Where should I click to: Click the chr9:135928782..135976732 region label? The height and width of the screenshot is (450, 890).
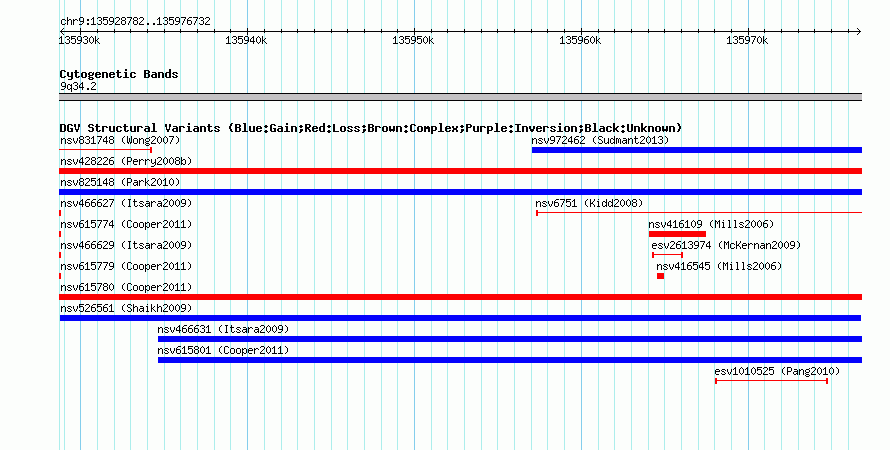pos(135,22)
